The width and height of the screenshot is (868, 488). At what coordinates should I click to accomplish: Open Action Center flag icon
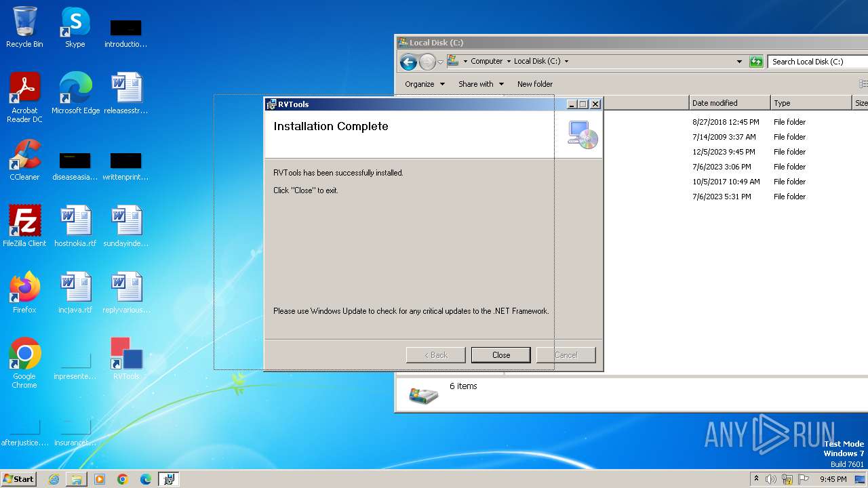tap(804, 479)
